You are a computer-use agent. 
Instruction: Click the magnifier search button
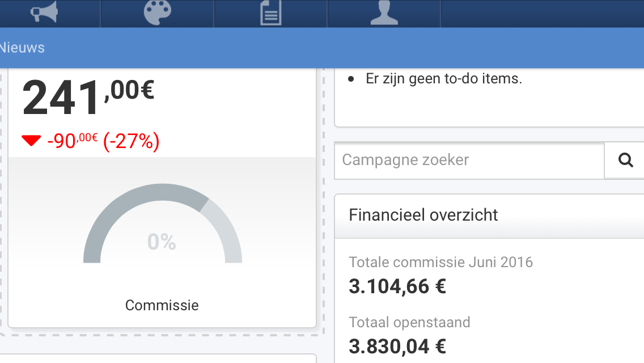pyautogui.click(x=625, y=160)
